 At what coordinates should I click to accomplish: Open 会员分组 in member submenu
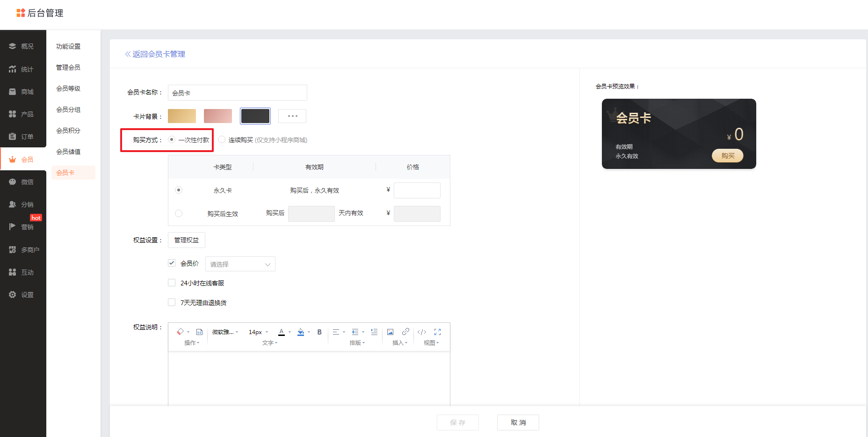[68, 109]
